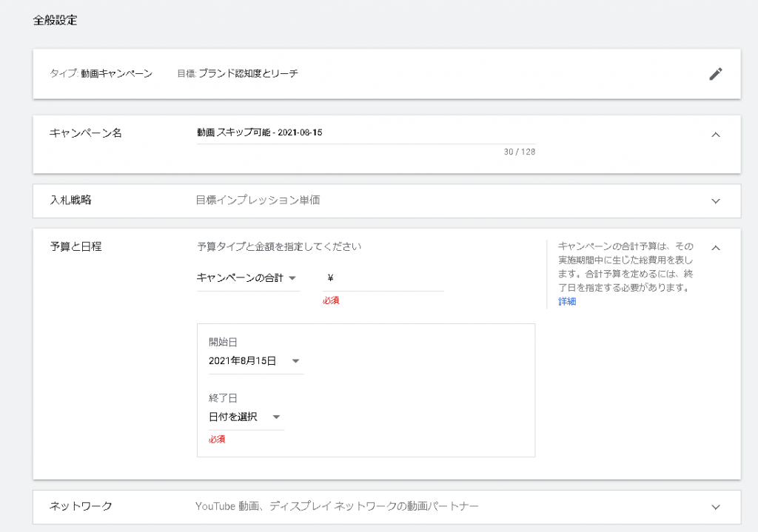
Task: Click the ネットワーク row label
Action: click(x=81, y=506)
